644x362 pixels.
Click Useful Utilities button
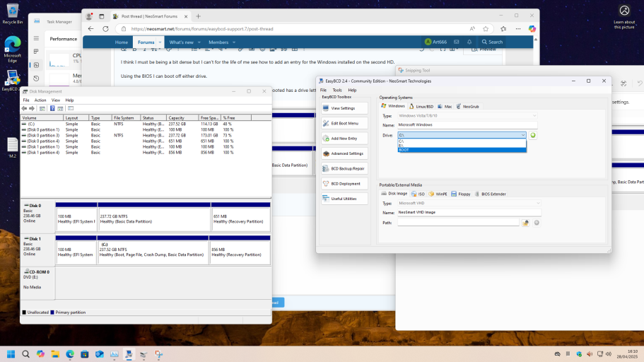click(344, 199)
